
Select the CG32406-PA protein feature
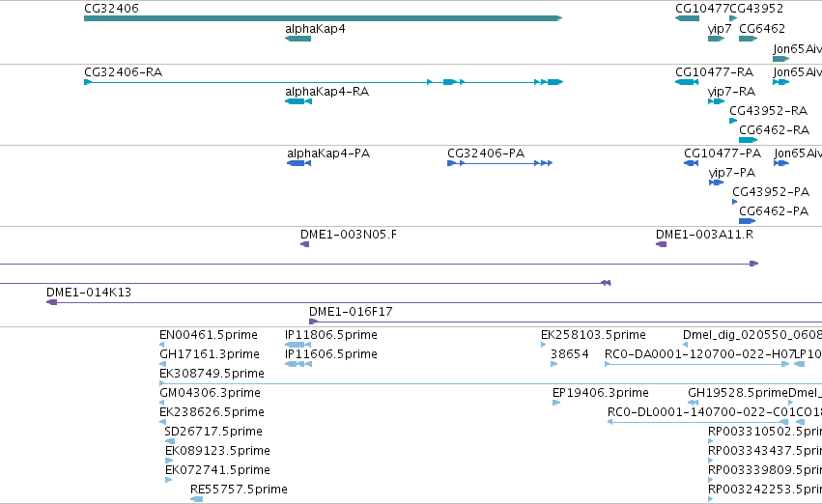(500, 163)
